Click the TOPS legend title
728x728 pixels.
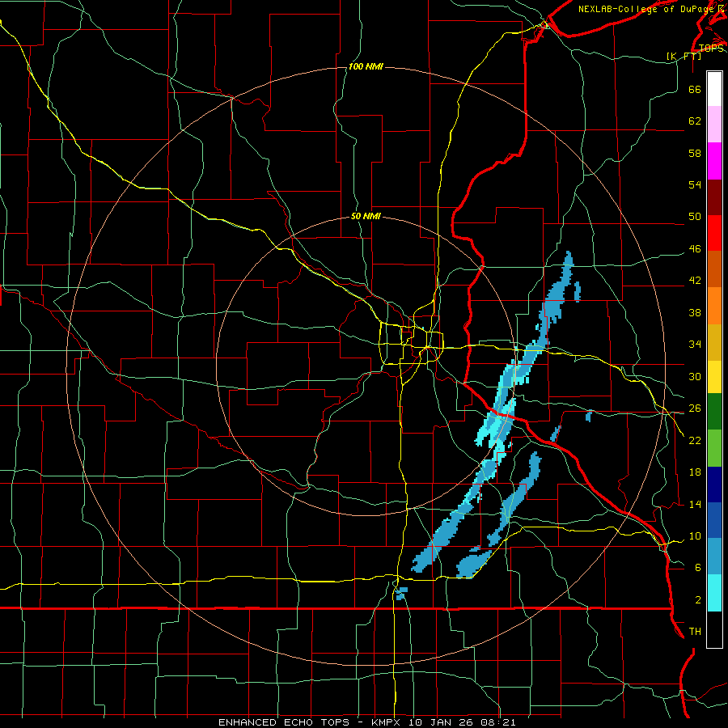click(x=711, y=48)
